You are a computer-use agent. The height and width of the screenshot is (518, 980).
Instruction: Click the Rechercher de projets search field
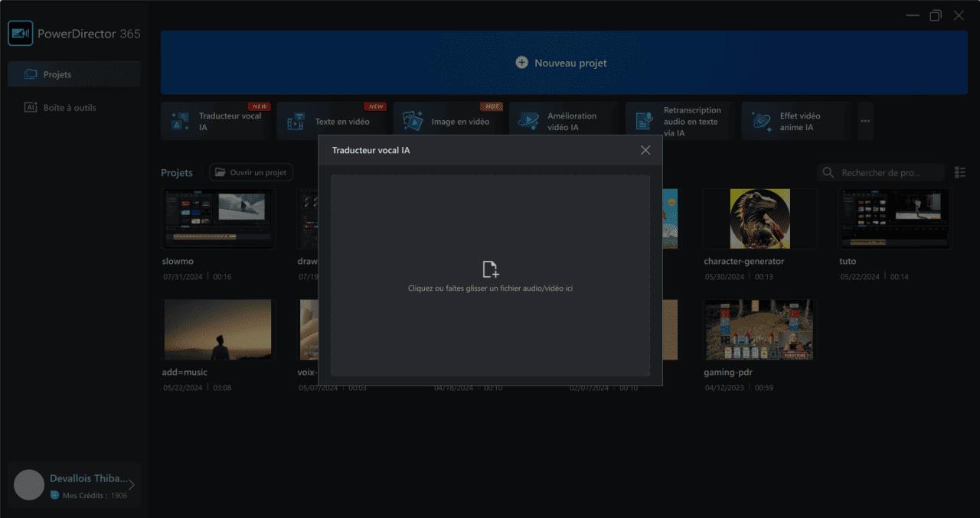(880, 173)
